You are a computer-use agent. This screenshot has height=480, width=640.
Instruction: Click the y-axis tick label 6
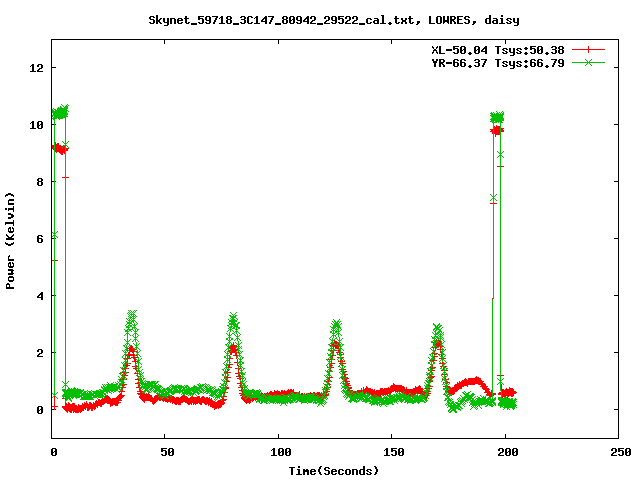40,239
